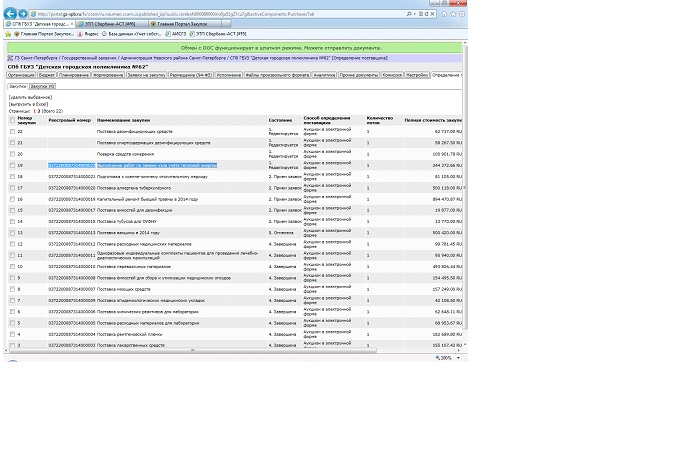Click the '[удалить выбранное]' link
Viewport: 685px width, 452px height.
(x=30, y=97)
